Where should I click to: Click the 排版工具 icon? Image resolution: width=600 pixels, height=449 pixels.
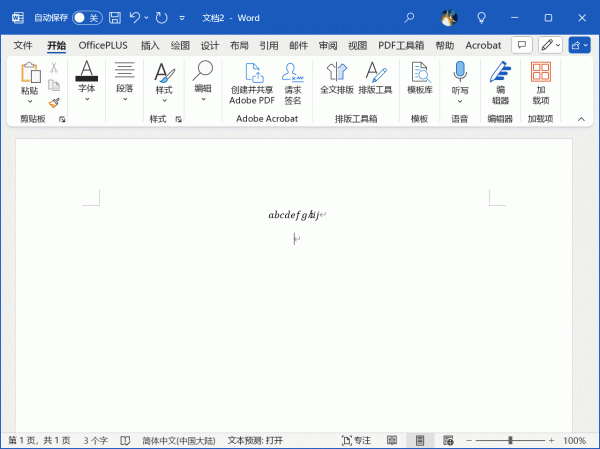[x=375, y=78]
